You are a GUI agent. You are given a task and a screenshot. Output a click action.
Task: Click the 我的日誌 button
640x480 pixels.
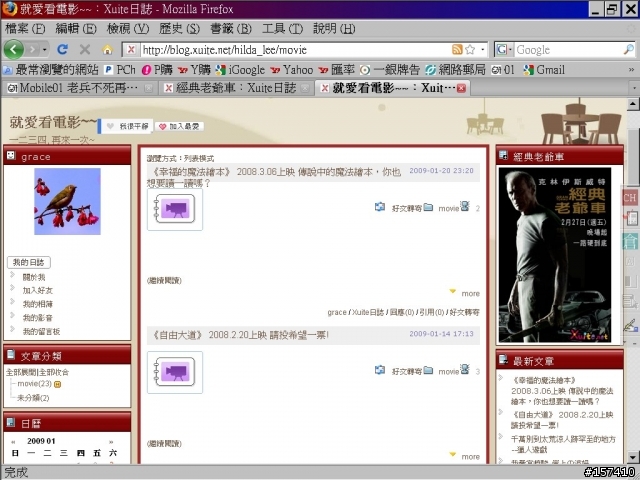coord(29,262)
